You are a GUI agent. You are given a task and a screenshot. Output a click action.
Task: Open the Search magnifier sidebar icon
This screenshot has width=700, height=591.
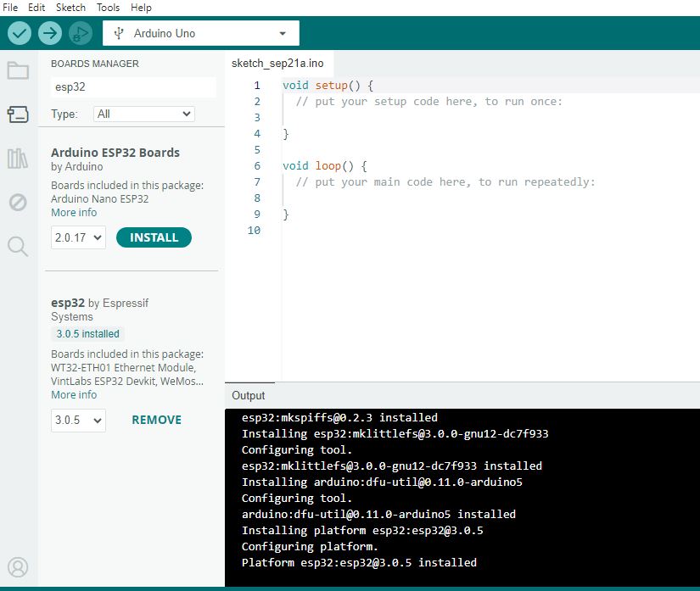19,246
